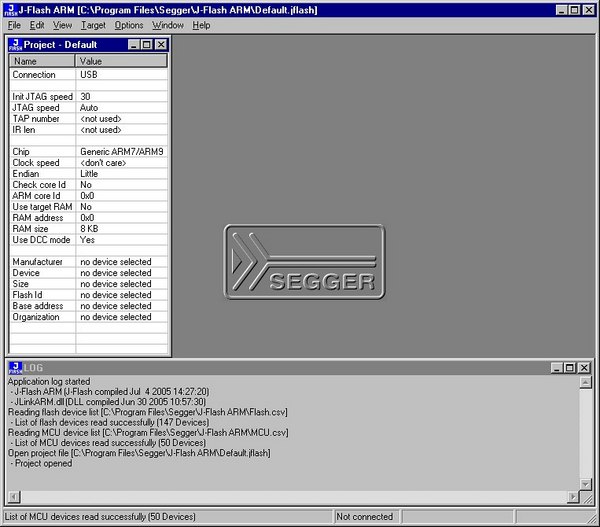This screenshot has width=600, height=527.
Task: Maximize the J-Flash ARM main window
Action: [574, 10]
